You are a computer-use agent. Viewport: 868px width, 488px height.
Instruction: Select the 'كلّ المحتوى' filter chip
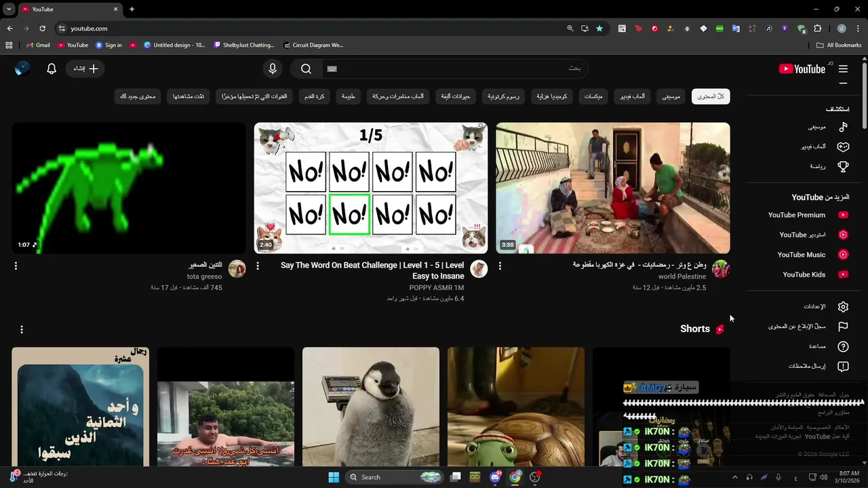pos(711,96)
